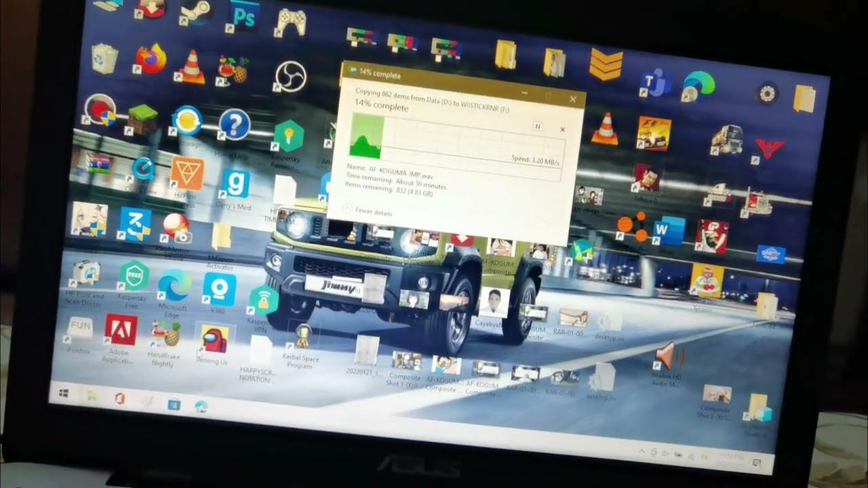The image size is (868, 488).
Task: Open the blue question mark help icon
Action: [x=235, y=125]
